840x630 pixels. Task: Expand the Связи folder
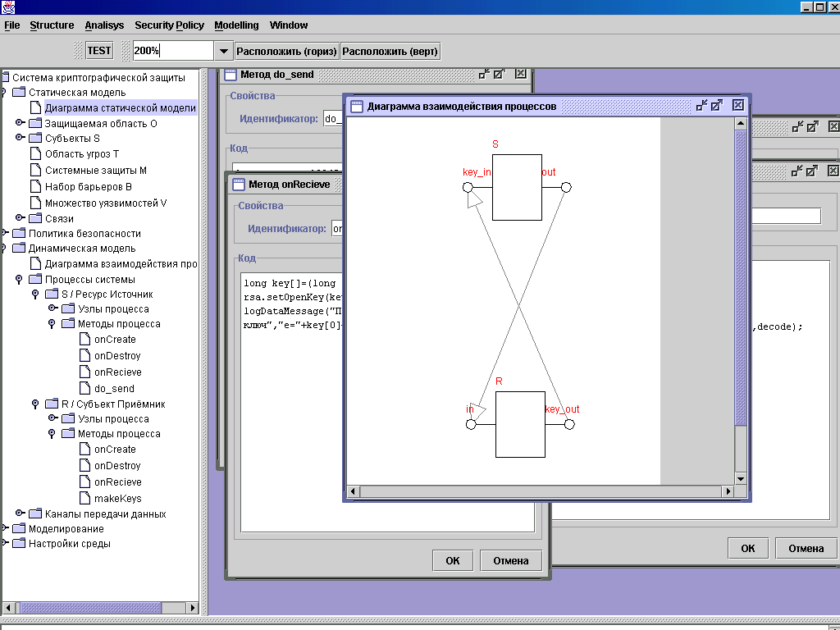[x=21, y=218]
